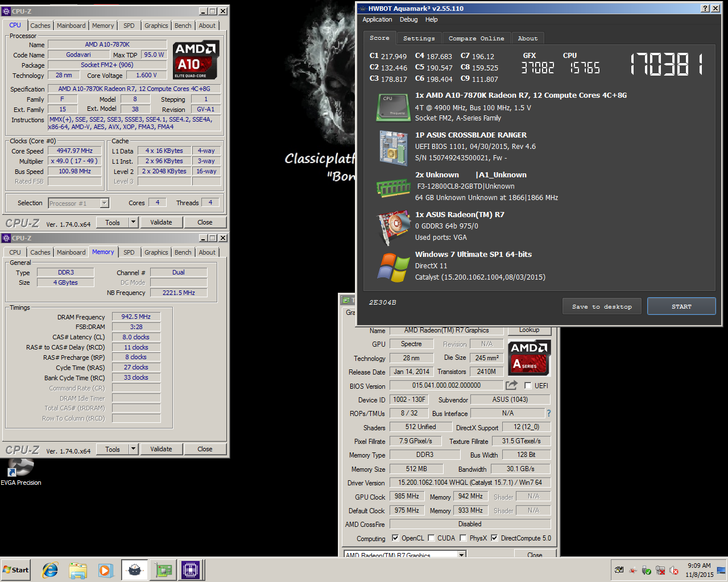Click Lookup button in GPU-Z
This screenshot has height=582, width=728.
pyautogui.click(x=529, y=330)
